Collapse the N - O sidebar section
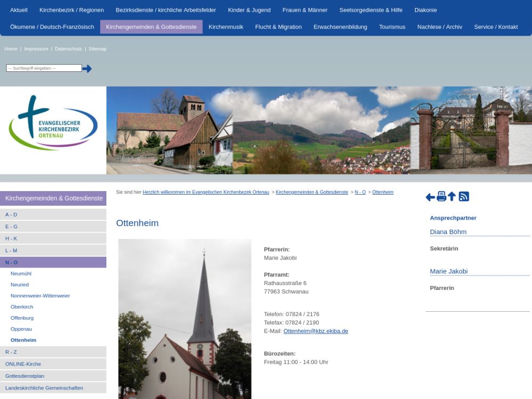Viewport: 532px width, 399px height. [x=11, y=262]
